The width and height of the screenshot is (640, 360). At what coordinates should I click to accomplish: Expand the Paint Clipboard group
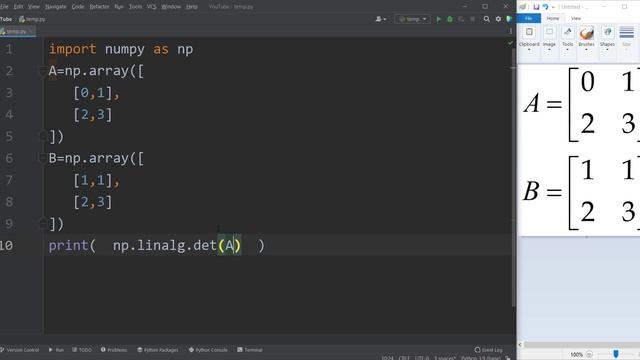(529, 39)
